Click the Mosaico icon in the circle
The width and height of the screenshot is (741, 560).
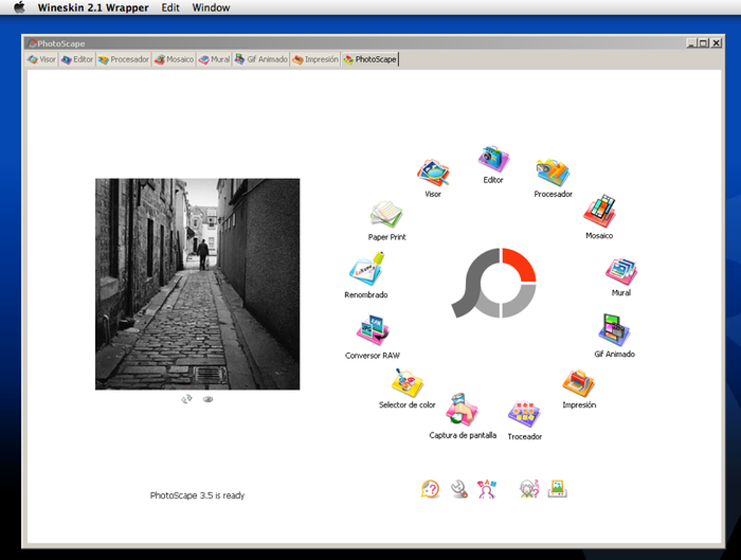599,211
